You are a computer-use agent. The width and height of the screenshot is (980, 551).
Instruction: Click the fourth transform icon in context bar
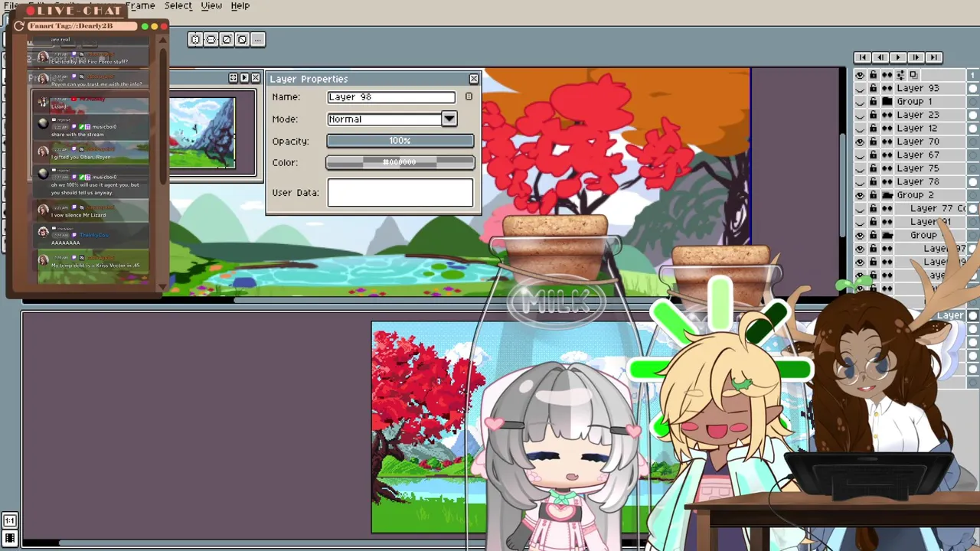pyautogui.click(x=242, y=39)
